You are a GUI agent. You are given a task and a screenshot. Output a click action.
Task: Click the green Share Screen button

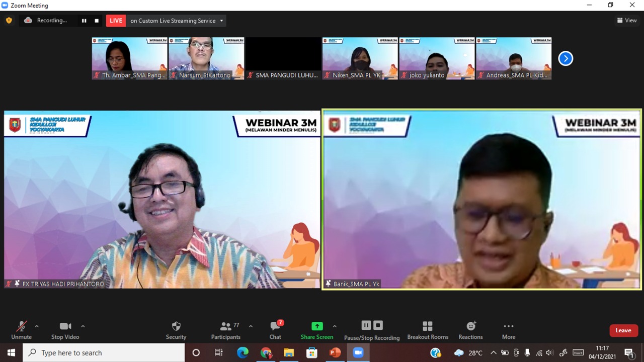tap(316, 330)
